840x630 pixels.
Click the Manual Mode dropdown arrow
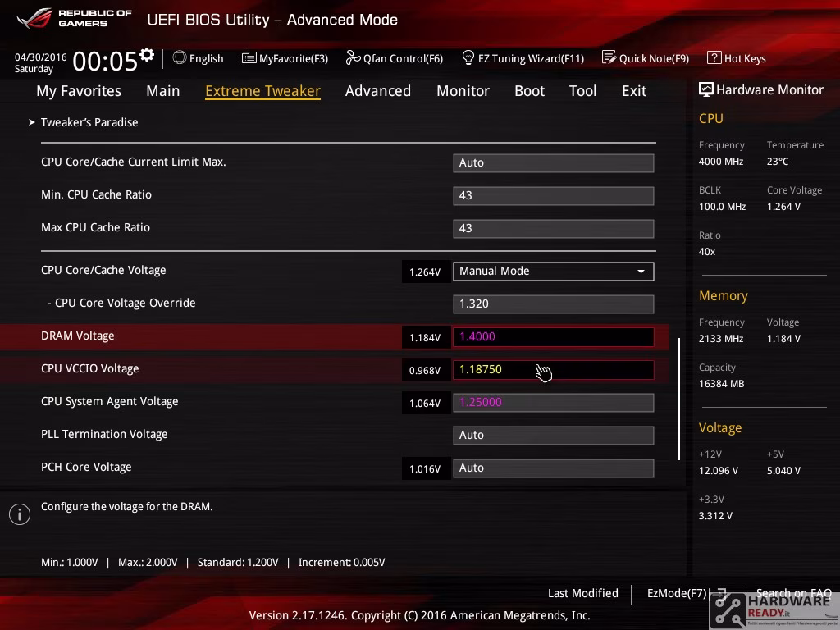coord(641,271)
